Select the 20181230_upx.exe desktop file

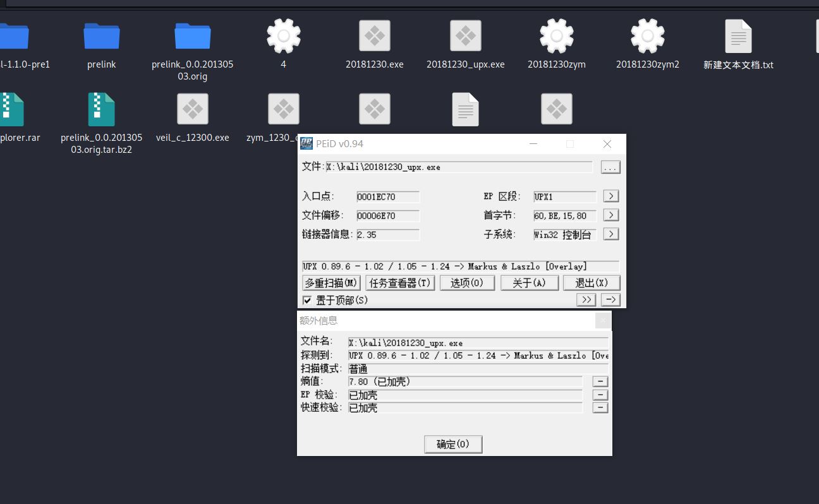pos(465,36)
